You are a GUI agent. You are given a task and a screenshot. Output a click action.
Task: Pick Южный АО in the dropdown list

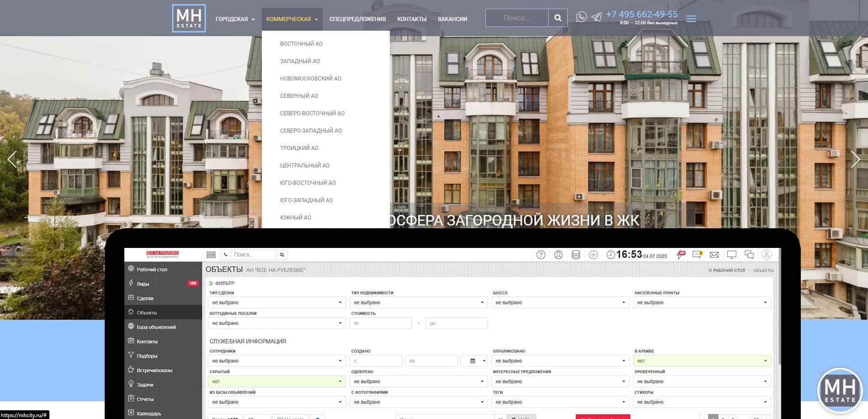[295, 218]
